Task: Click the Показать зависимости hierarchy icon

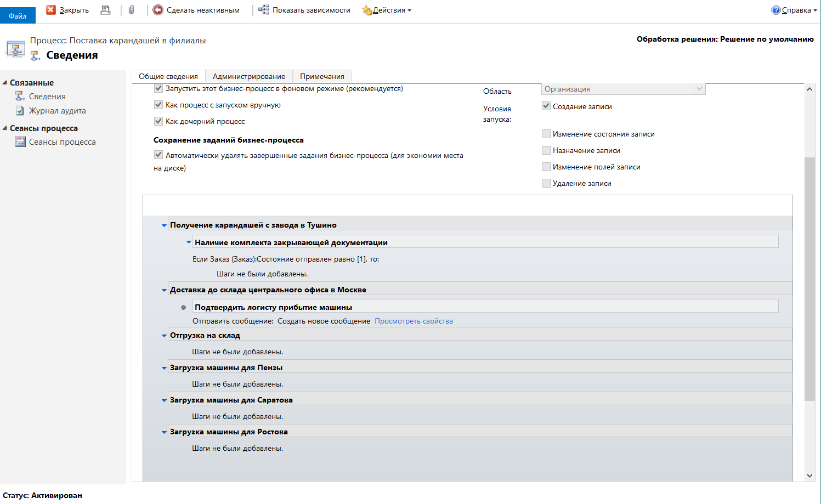Action: click(x=263, y=10)
